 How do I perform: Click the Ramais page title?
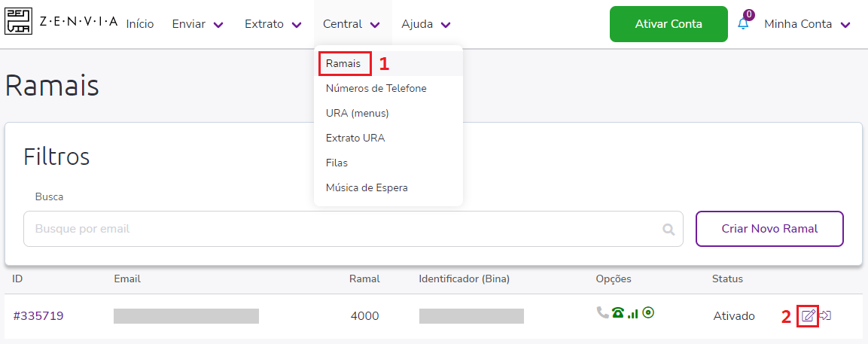pyautogui.click(x=52, y=86)
